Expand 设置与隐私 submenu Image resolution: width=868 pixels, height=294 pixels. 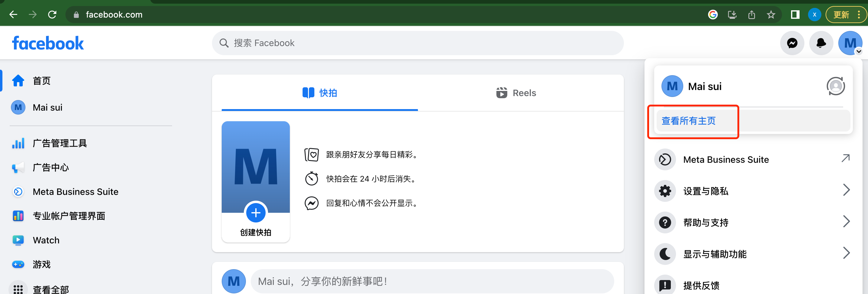pos(753,191)
